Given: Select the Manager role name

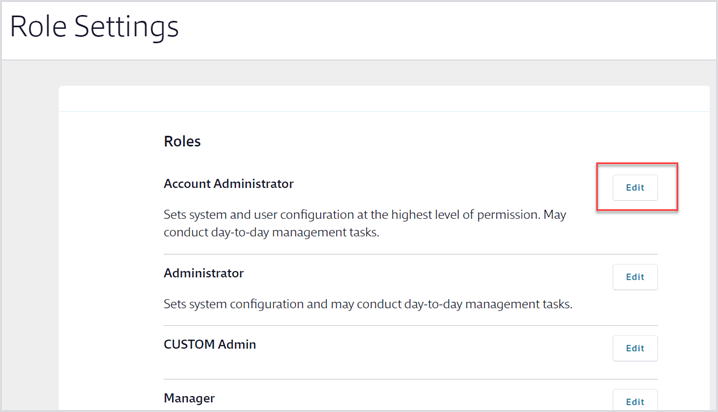Looking at the screenshot, I should click(x=189, y=398).
